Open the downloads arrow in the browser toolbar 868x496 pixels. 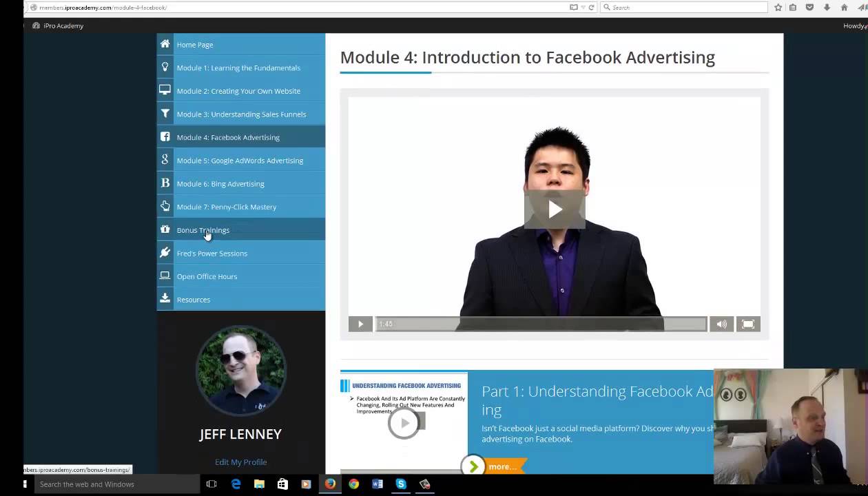point(827,7)
